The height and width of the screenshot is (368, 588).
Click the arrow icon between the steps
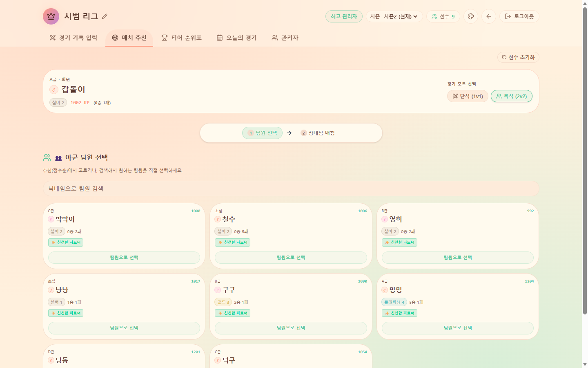point(289,133)
